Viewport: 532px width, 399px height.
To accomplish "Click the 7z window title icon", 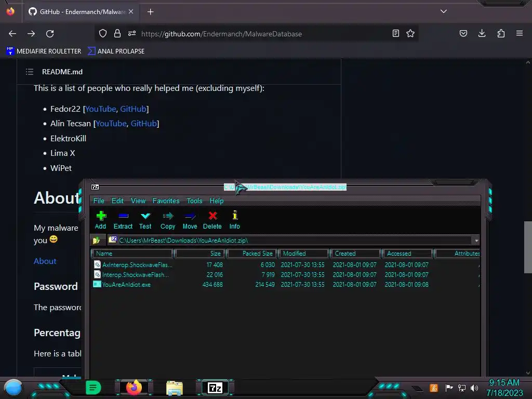I will [95, 187].
